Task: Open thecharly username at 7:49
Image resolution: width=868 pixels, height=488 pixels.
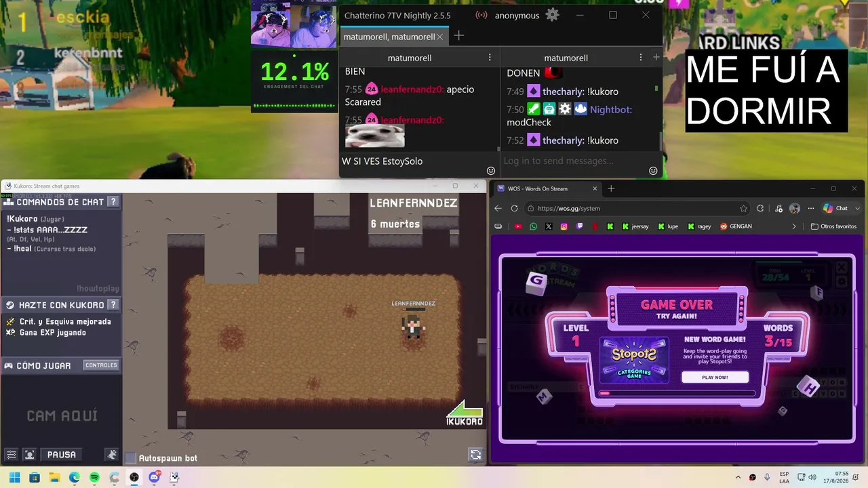Action: [x=562, y=91]
